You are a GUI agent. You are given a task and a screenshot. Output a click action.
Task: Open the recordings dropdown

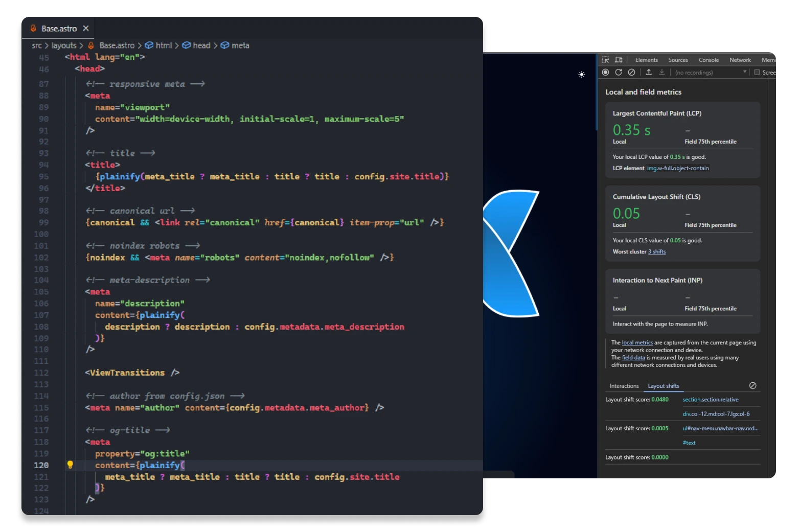pos(711,73)
